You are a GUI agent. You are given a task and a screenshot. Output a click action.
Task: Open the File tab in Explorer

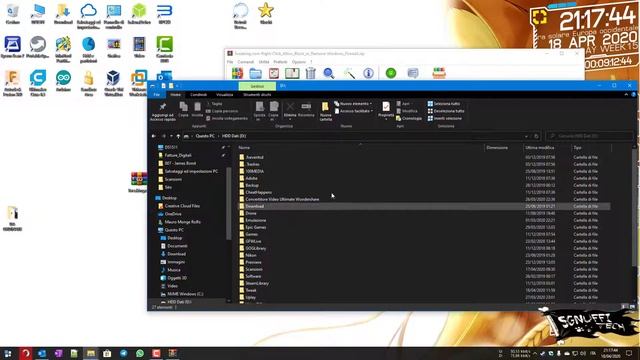pyautogui.click(x=156, y=94)
